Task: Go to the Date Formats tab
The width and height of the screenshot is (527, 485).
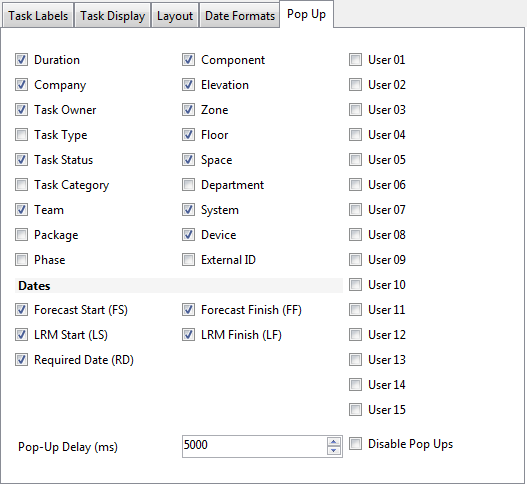Action: point(240,16)
